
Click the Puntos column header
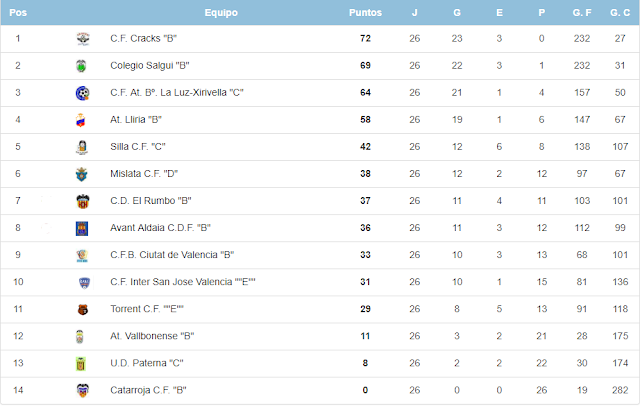pos(365,13)
